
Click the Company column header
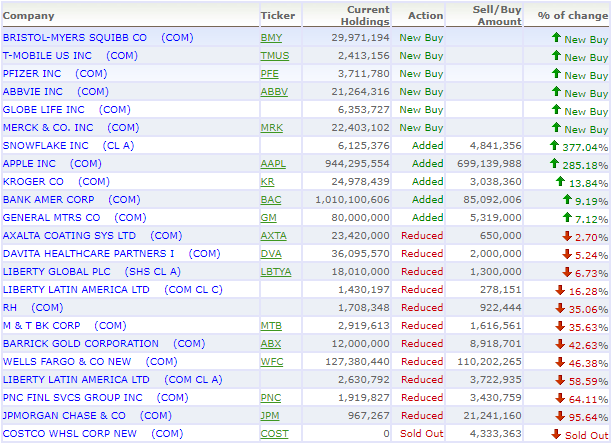29,16
